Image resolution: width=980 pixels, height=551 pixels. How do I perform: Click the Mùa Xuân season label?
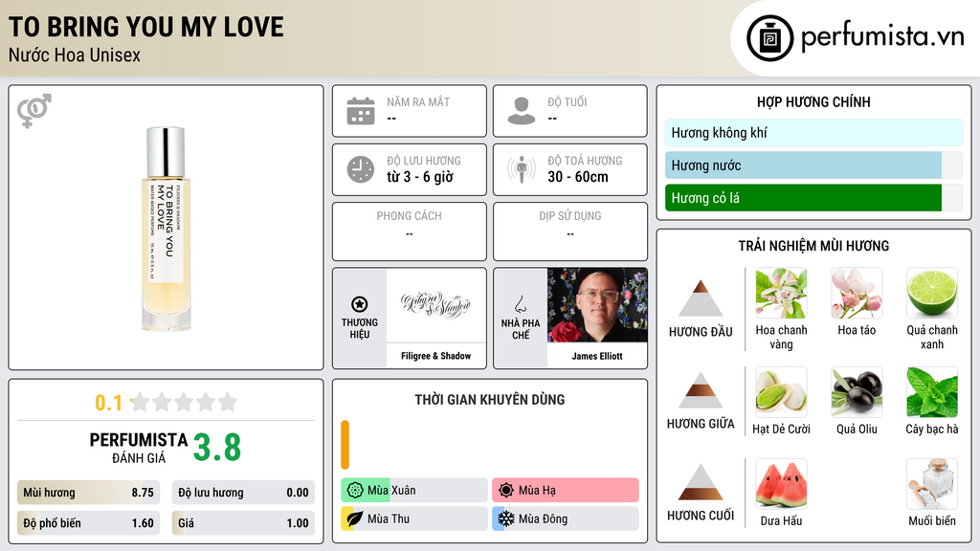pos(391,491)
